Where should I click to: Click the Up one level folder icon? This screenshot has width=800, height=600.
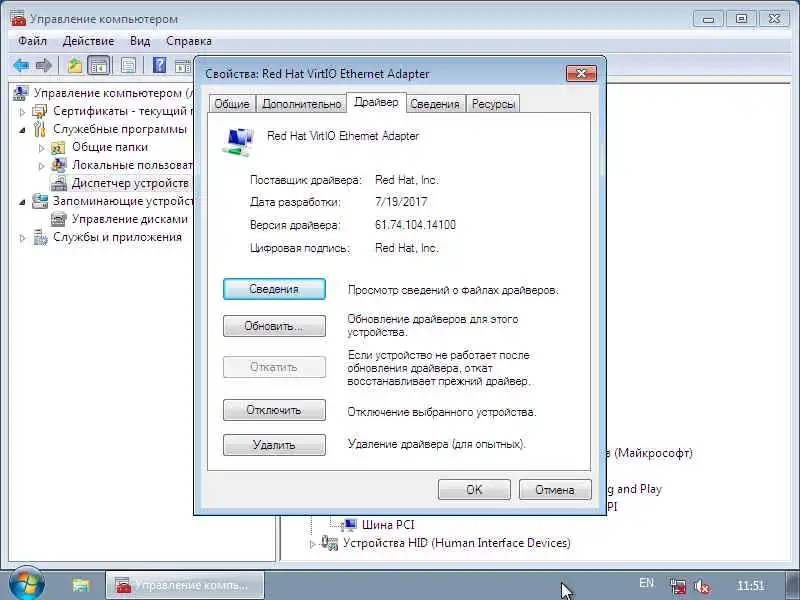(75, 65)
